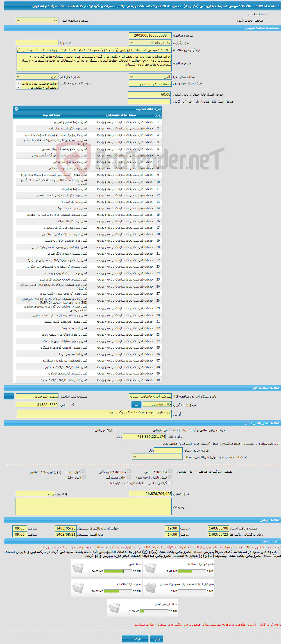Viewport: 281px width, 644px height.
Task: Click the برآورد مالی amount field
Action: (144, 436)
